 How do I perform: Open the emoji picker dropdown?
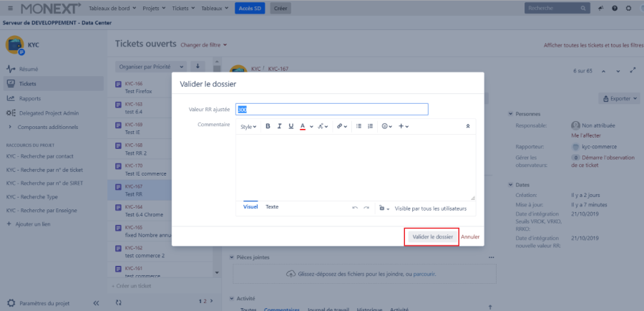(386, 126)
